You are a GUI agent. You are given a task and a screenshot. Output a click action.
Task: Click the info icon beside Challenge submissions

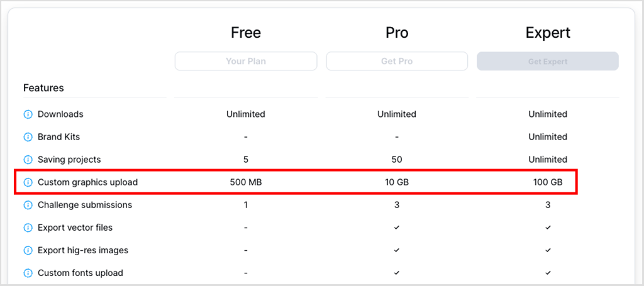pos(28,205)
